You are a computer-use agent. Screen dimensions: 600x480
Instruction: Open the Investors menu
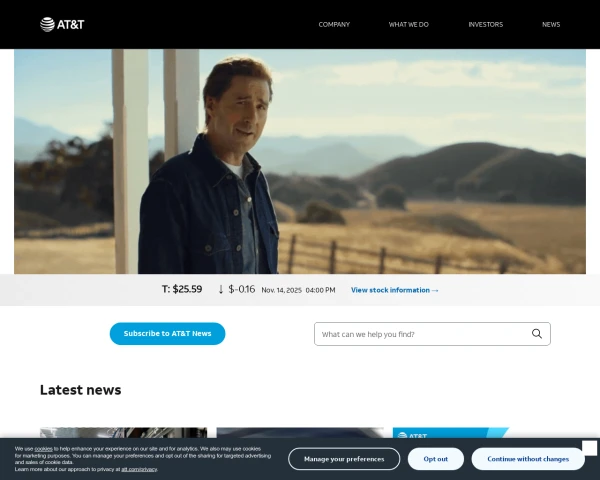(485, 24)
